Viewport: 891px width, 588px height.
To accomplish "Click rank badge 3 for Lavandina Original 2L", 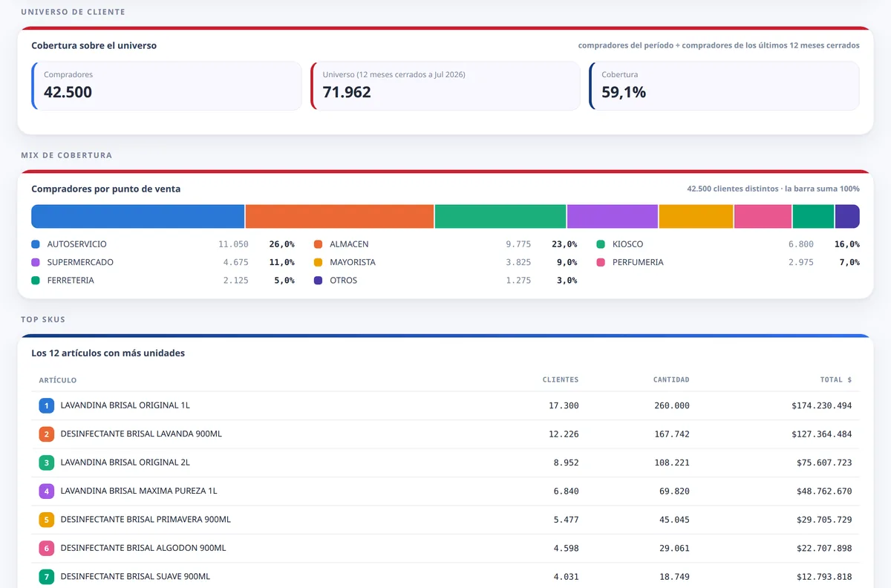I will tap(46, 463).
